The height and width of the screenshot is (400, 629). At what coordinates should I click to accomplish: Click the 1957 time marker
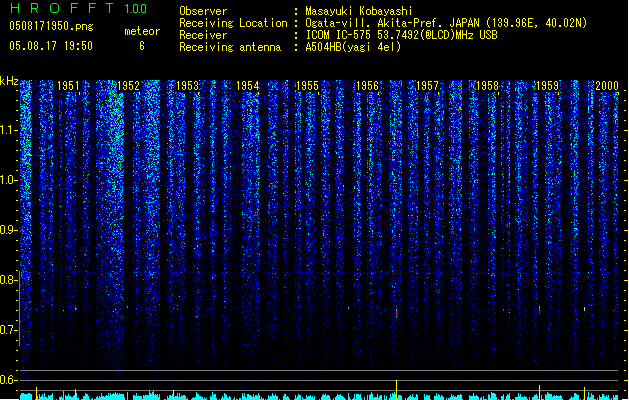pos(427,86)
